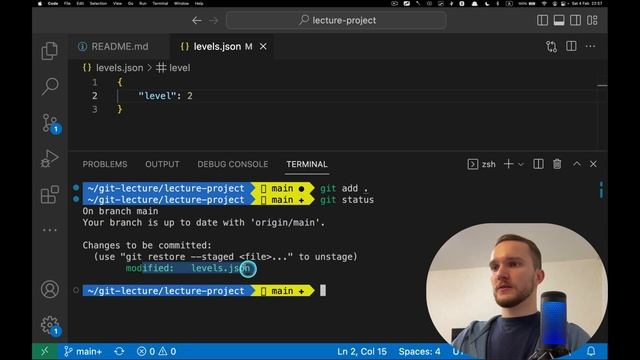
Task: Maximize the panel with up chevron
Action: (x=577, y=164)
